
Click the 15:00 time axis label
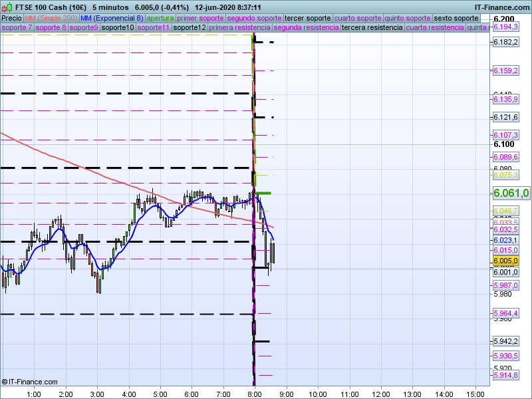(475, 394)
